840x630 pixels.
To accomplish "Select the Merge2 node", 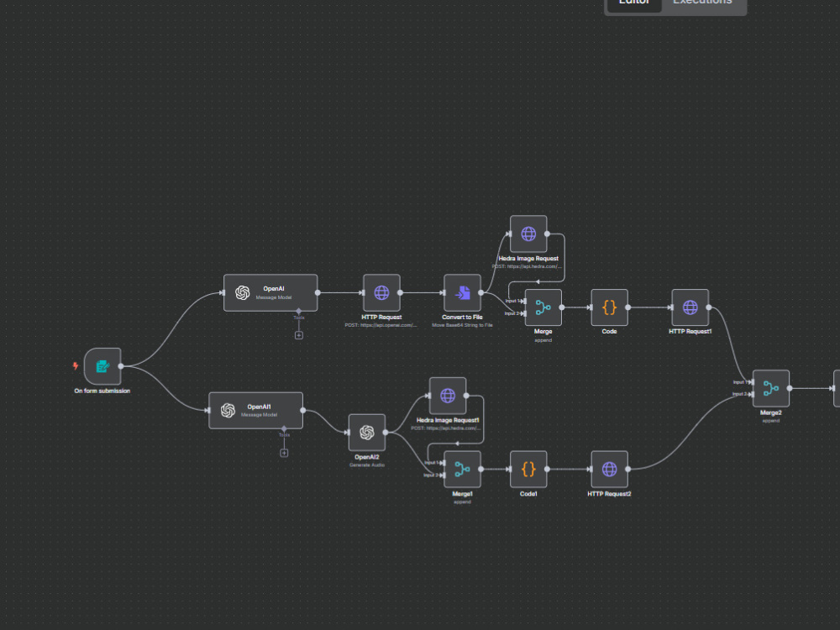I will (x=771, y=388).
